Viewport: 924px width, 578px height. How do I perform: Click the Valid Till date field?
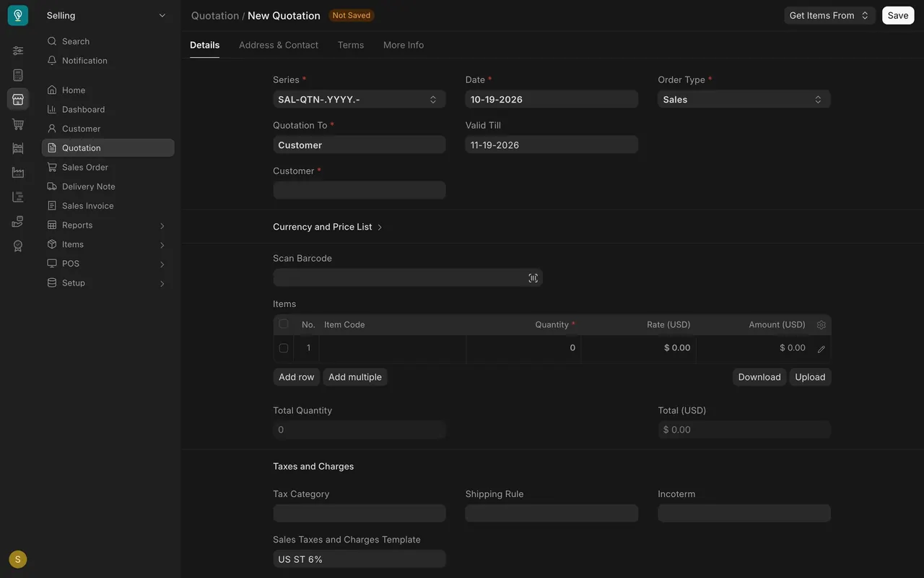[x=552, y=144]
